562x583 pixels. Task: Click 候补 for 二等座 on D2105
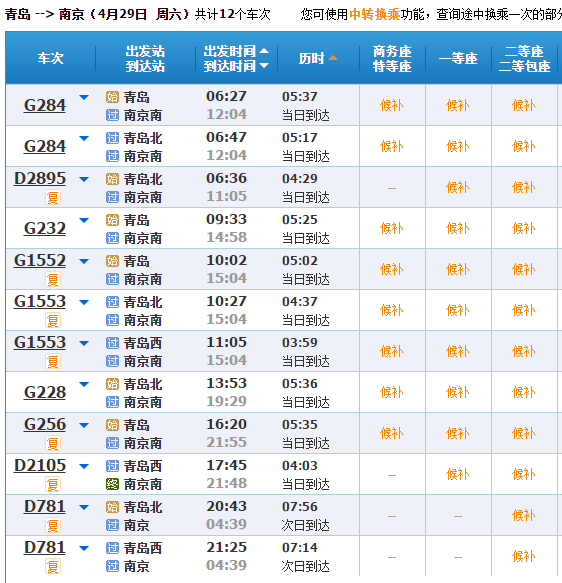(x=523, y=474)
